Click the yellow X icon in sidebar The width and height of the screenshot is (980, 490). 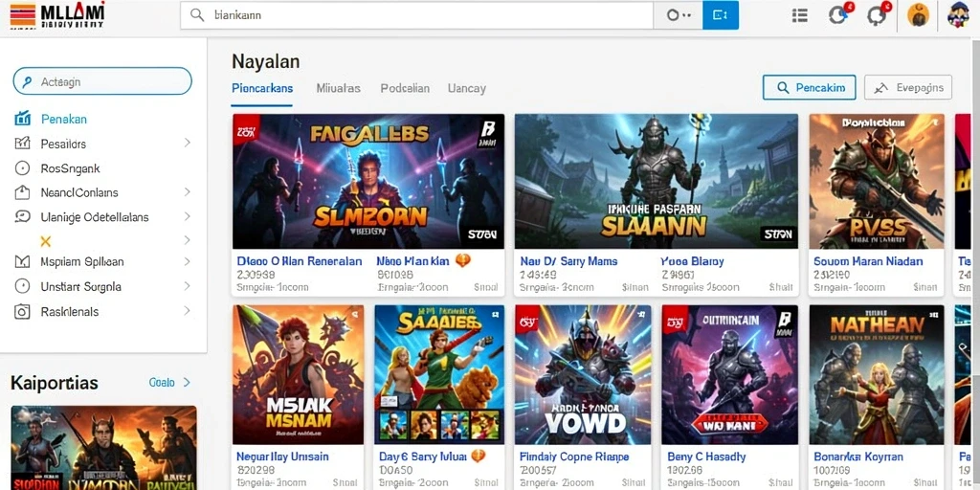[x=45, y=241]
